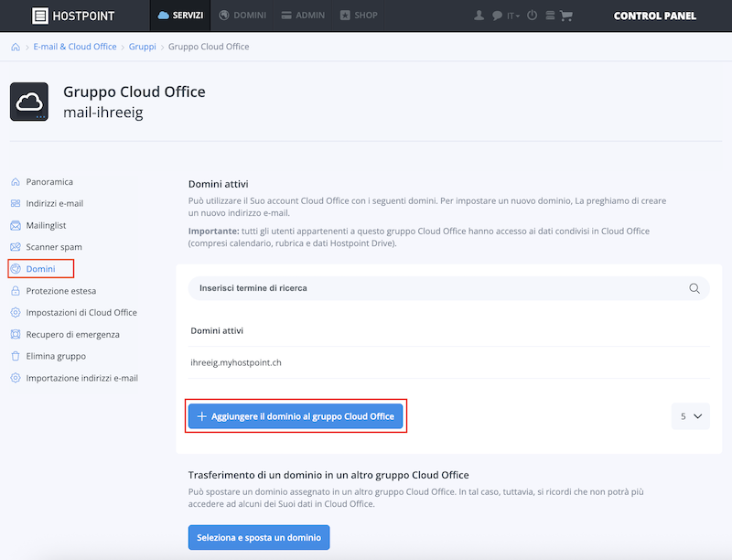Click the Importazione gear icon
The image size is (732, 560).
(16, 378)
